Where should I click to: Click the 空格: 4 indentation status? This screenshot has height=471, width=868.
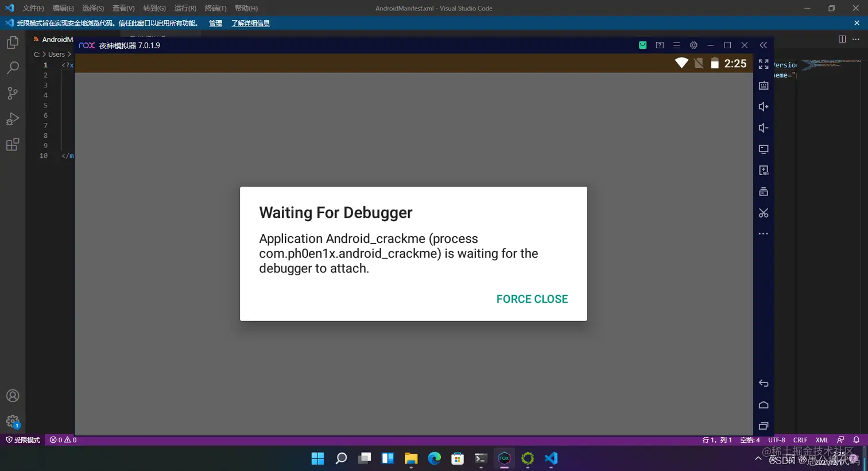tap(750, 440)
